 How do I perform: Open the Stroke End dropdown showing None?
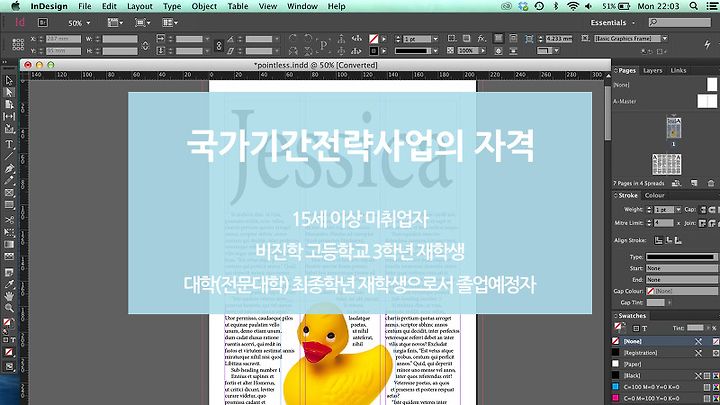(682, 280)
